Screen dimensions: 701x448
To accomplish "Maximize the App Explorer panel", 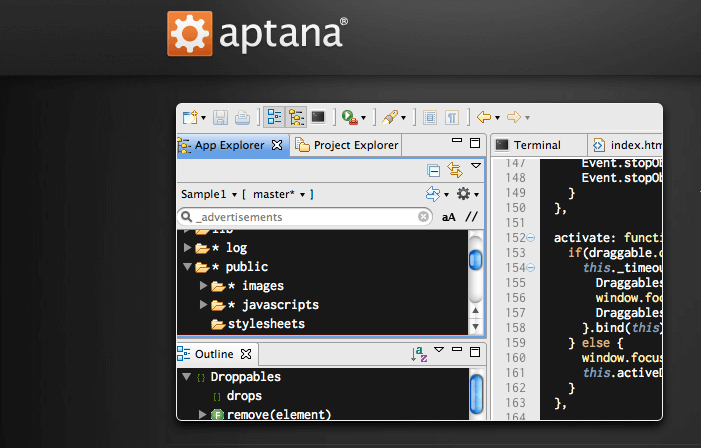I will point(475,143).
